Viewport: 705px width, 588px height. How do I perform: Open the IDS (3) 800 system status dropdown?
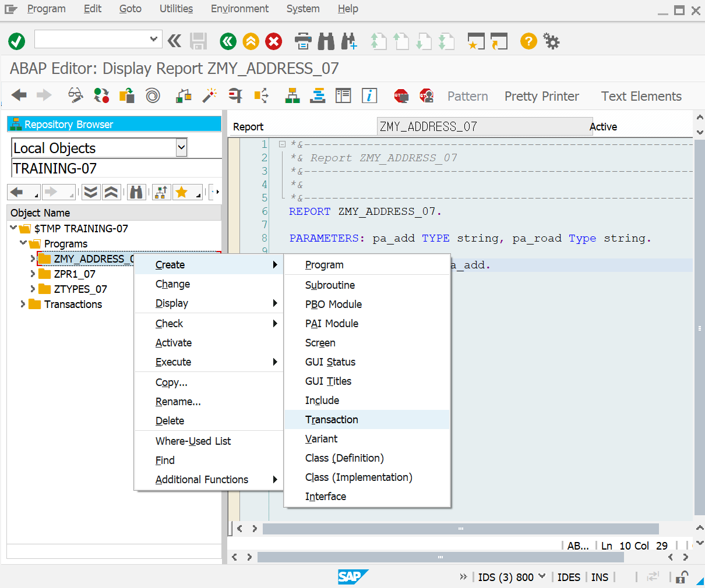click(x=542, y=576)
